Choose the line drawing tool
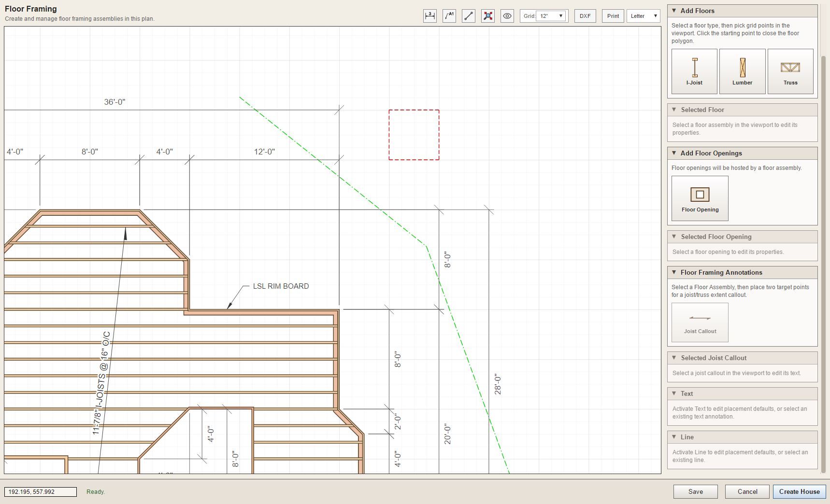 point(469,16)
